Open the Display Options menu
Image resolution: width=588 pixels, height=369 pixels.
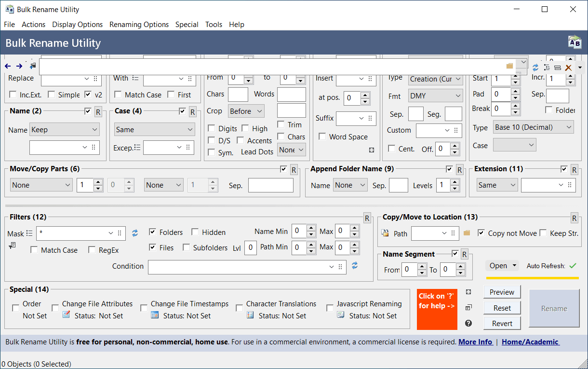pyautogui.click(x=77, y=24)
